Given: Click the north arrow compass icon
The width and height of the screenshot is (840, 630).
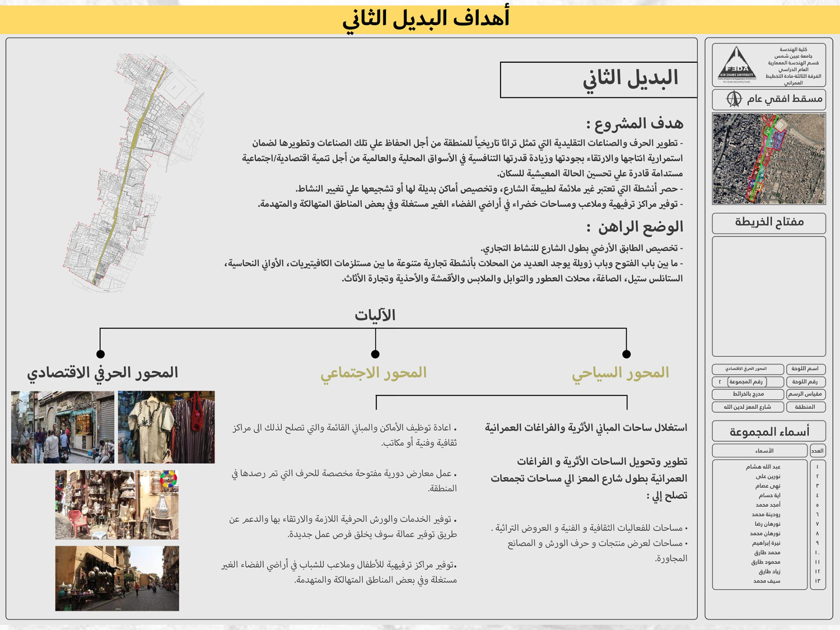Looking at the screenshot, I should click(x=734, y=99).
